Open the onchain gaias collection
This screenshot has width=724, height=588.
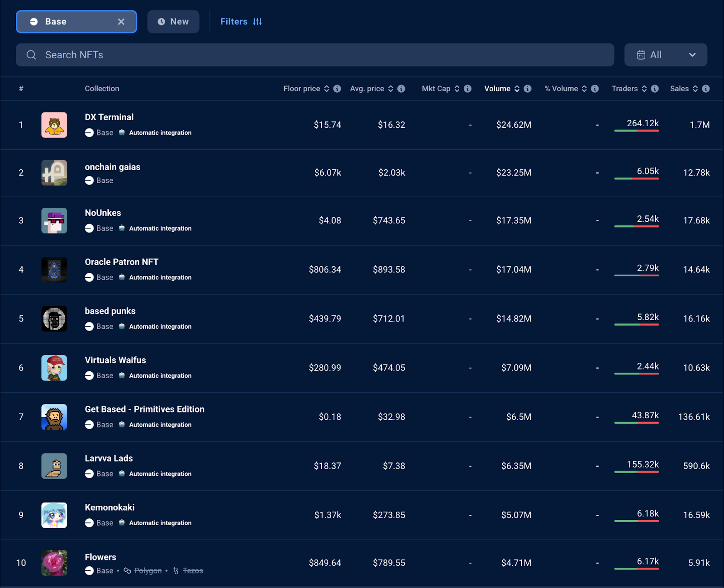click(112, 167)
